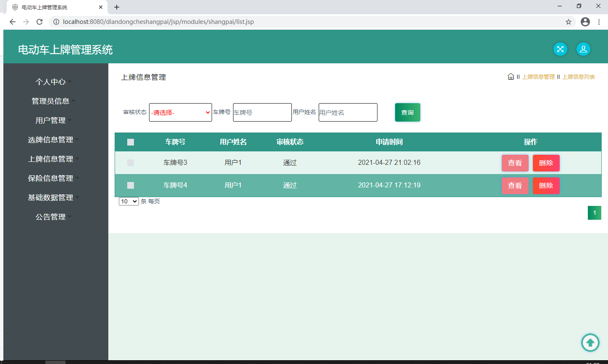Click the 上牌信息管理 page heading

tap(144, 77)
